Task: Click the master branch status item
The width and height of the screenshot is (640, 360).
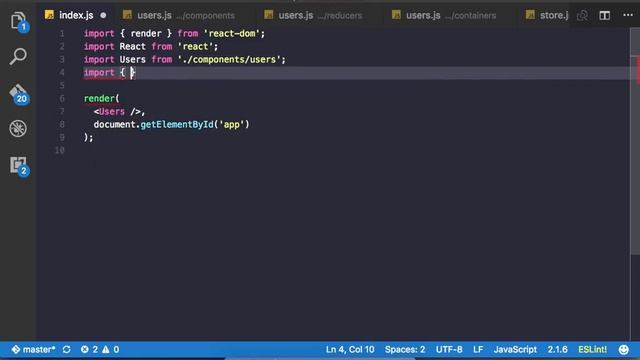Action: click(x=33, y=349)
